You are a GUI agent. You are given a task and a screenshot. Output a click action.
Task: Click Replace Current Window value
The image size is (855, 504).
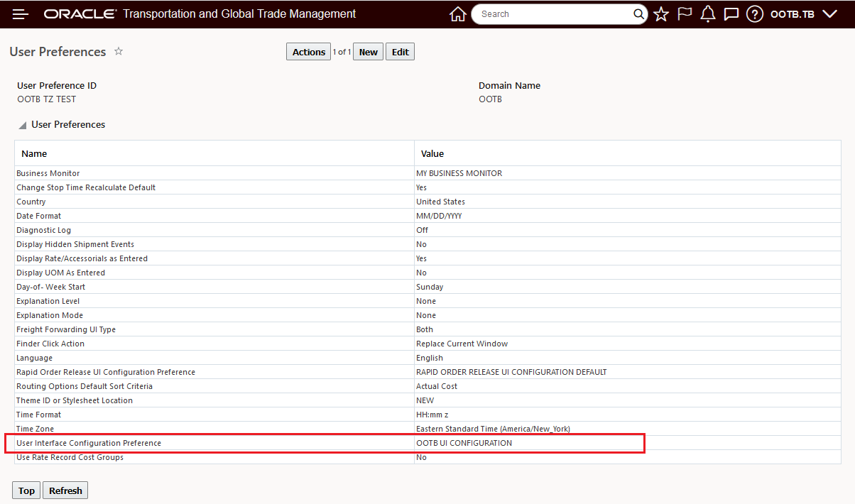(462, 344)
